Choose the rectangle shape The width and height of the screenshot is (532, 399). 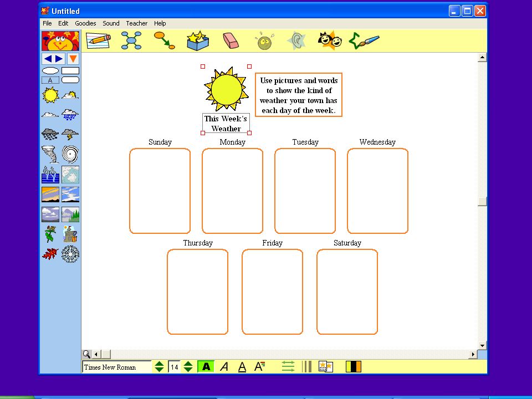click(70, 70)
